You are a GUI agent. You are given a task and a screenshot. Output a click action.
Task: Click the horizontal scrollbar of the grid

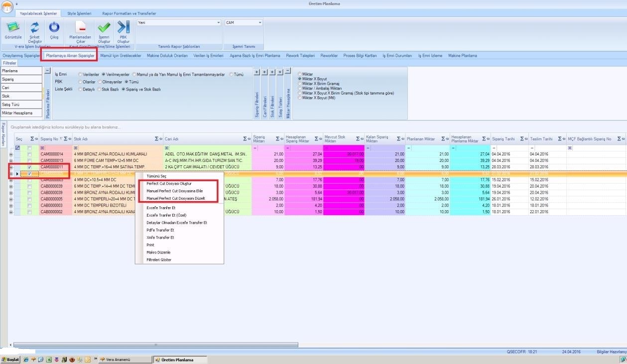155,345
